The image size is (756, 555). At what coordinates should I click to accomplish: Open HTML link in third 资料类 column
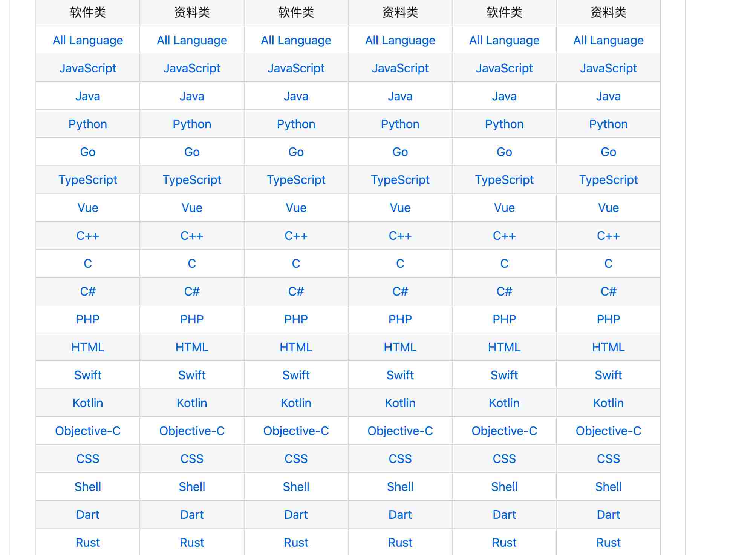click(608, 347)
